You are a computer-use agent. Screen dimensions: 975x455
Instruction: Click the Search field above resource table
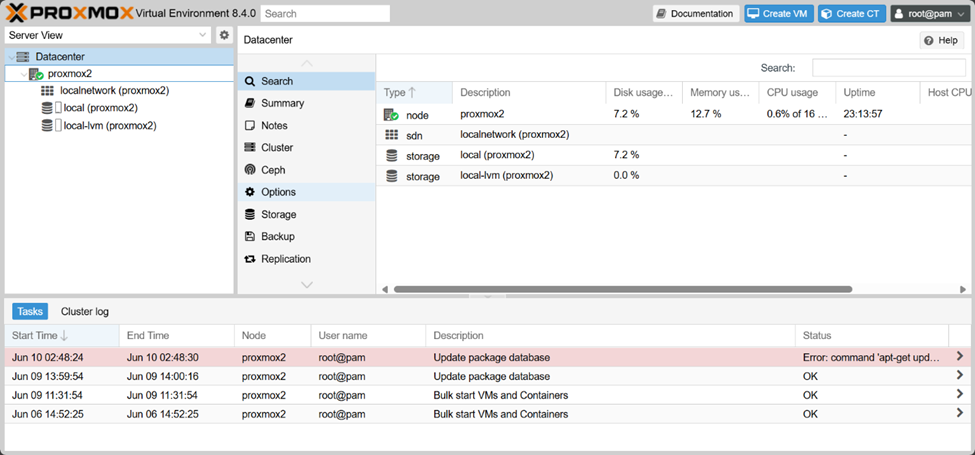click(x=889, y=68)
